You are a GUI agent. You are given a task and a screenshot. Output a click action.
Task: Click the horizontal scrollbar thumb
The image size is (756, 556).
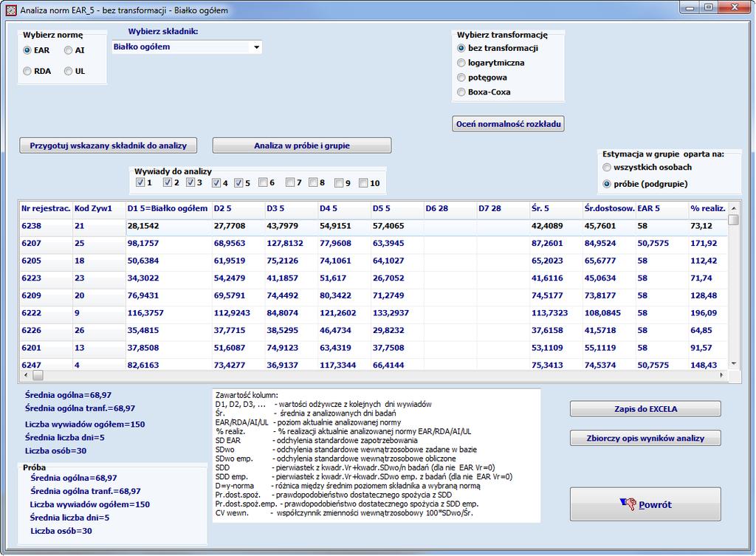pos(38,374)
